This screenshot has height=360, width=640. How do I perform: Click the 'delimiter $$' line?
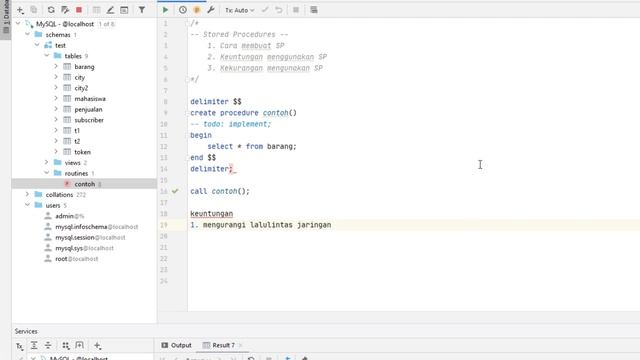pyautogui.click(x=216, y=101)
